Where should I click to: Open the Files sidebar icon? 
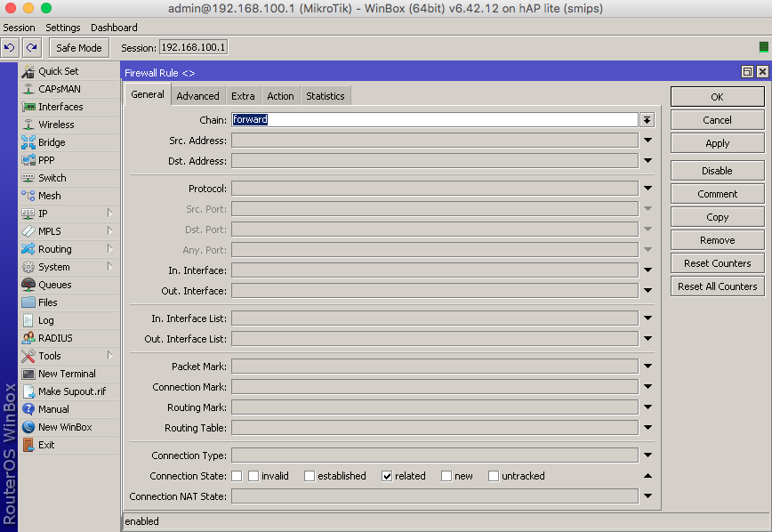tap(28, 302)
